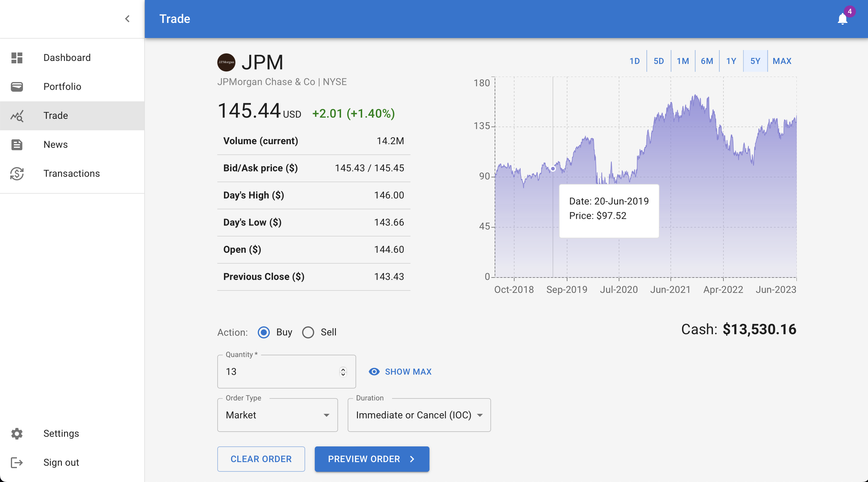Select the Sell radio button

tap(308, 332)
